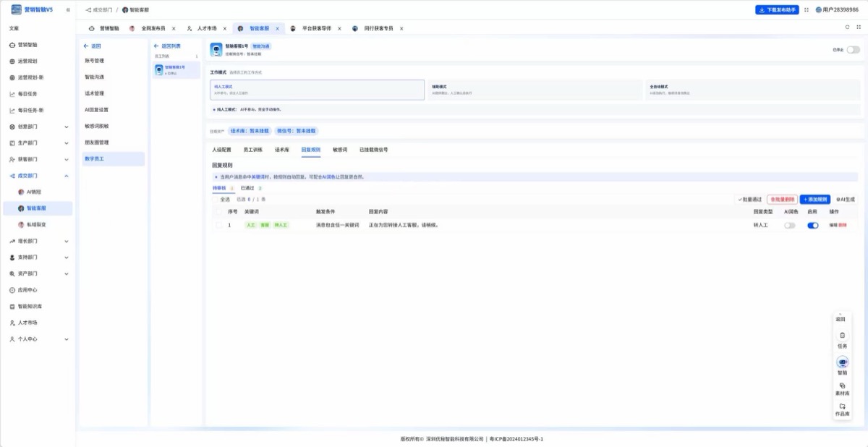Click the 批量删除 button
868x447 pixels.
click(782, 199)
